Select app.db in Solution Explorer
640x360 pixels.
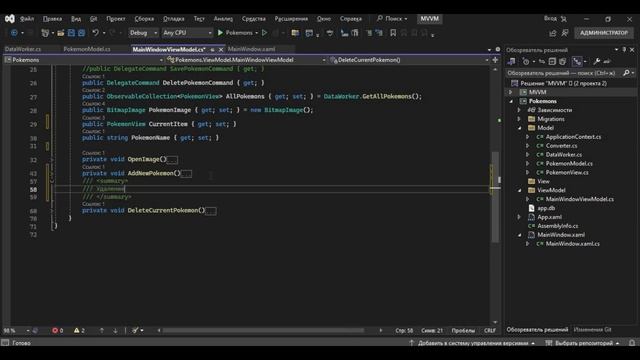coord(546,208)
